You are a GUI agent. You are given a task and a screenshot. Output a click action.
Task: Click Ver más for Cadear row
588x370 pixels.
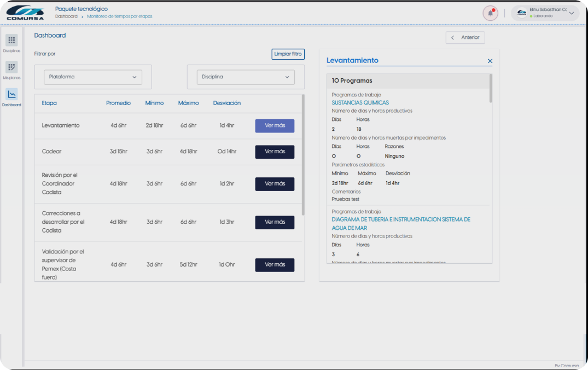point(275,152)
